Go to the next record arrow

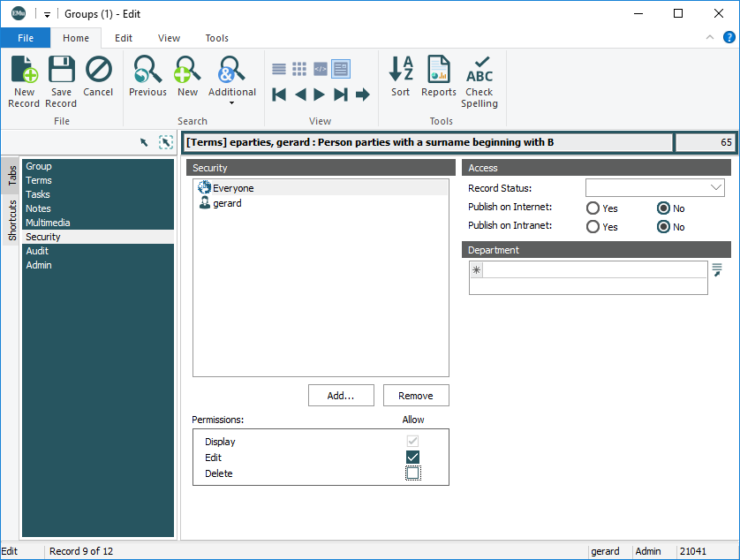click(x=320, y=95)
